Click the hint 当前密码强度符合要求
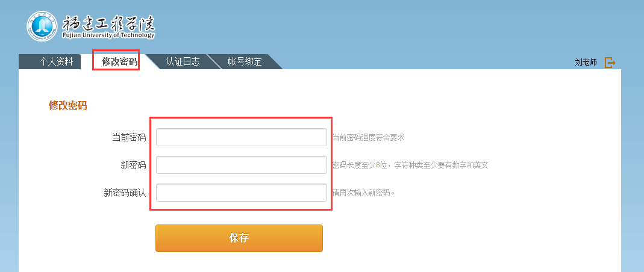The height and width of the screenshot is (272, 644). click(368, 137)
